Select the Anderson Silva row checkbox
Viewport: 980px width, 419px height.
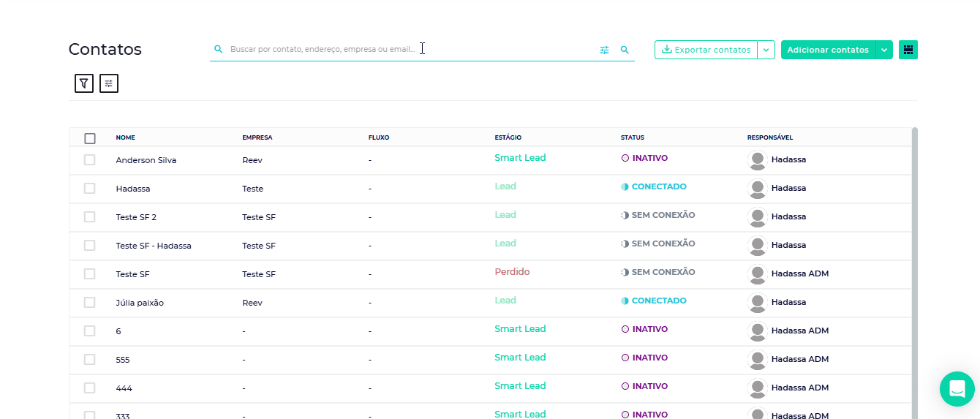[90, 160]
